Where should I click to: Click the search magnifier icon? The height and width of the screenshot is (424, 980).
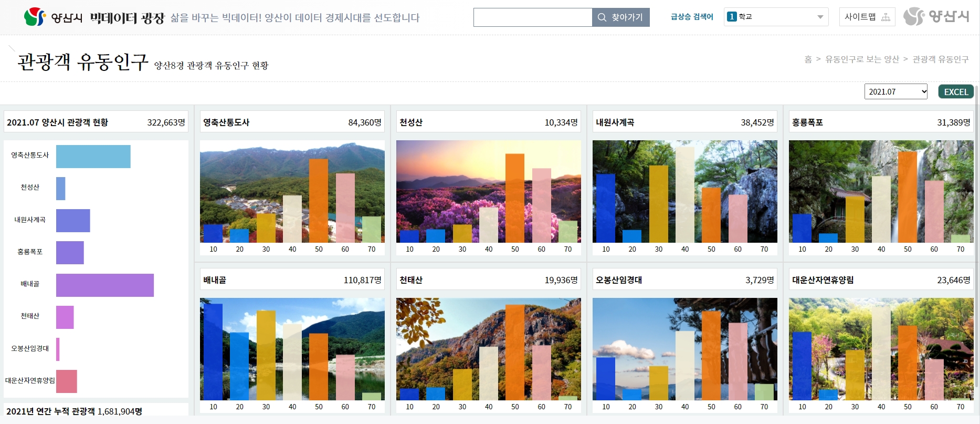(602, 17)
